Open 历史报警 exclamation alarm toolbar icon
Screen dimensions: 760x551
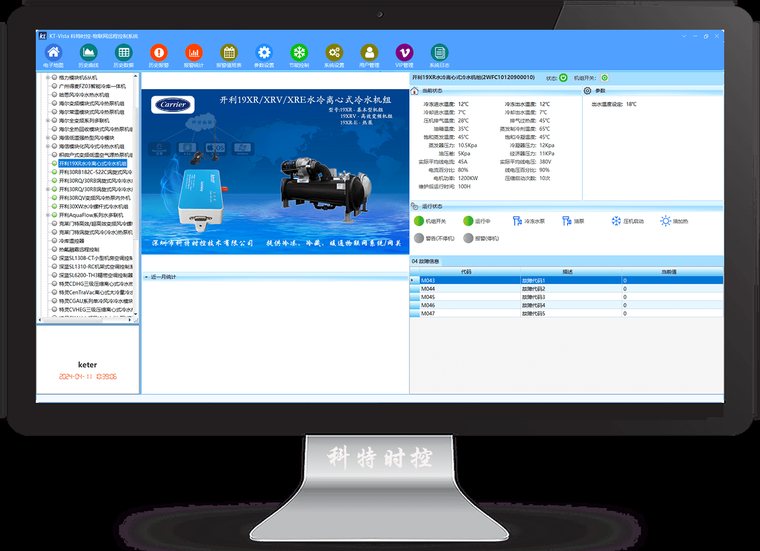(158, 52)
